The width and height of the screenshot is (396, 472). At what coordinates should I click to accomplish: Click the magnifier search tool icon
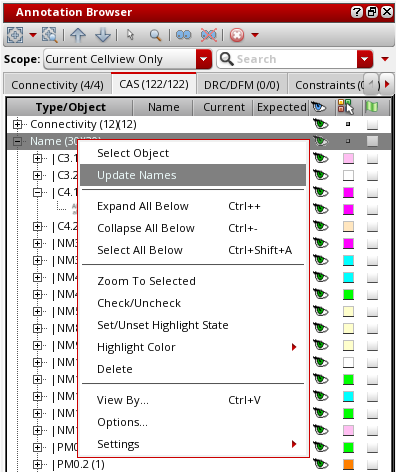155,35
